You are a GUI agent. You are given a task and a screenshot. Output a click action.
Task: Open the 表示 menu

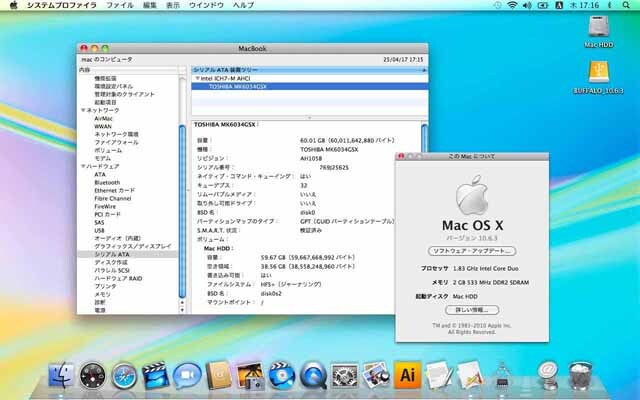pos(173,5)
